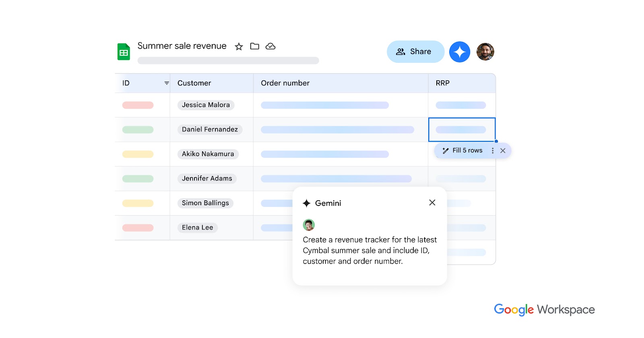Click the Akiko Nakamura customer cell
The width and height of the screenshot is (644, 338).
coord(208,154)
